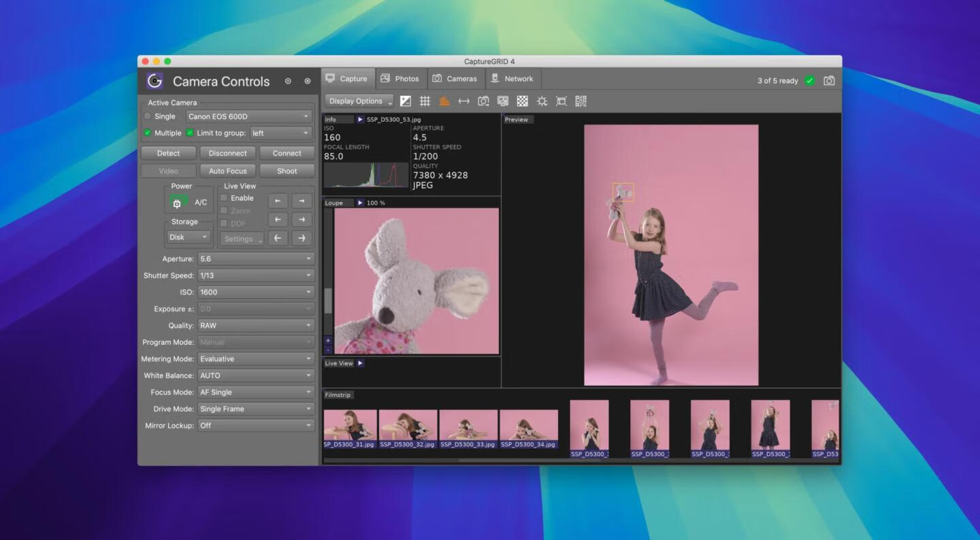
Task: Expand the White Balance AUTO dropdown
Action: pyautogui.click(x=255, y=375)
